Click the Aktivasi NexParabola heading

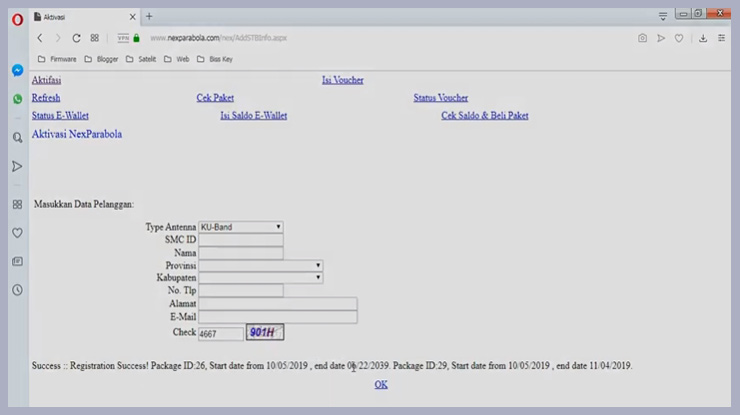[77, 134]
